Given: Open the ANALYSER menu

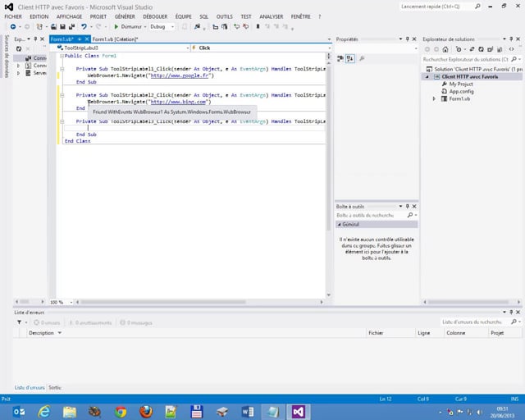Looking at the screenshot, I should [x=272, y=16].
